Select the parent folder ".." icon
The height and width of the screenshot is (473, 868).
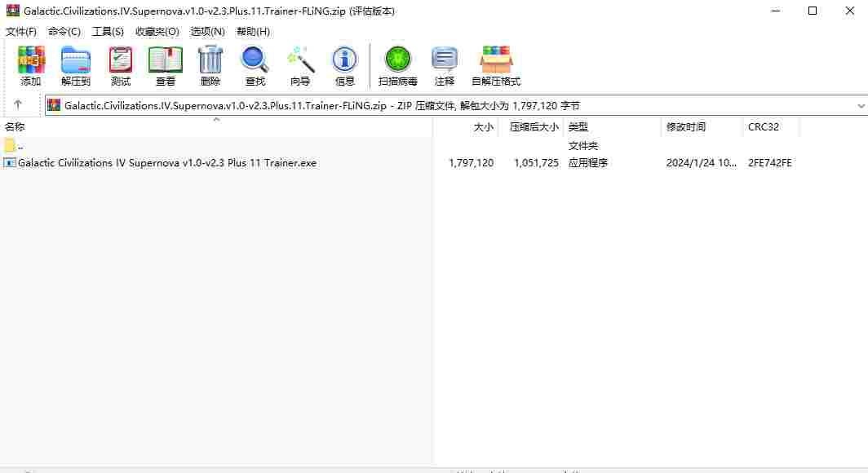point(10,145)
